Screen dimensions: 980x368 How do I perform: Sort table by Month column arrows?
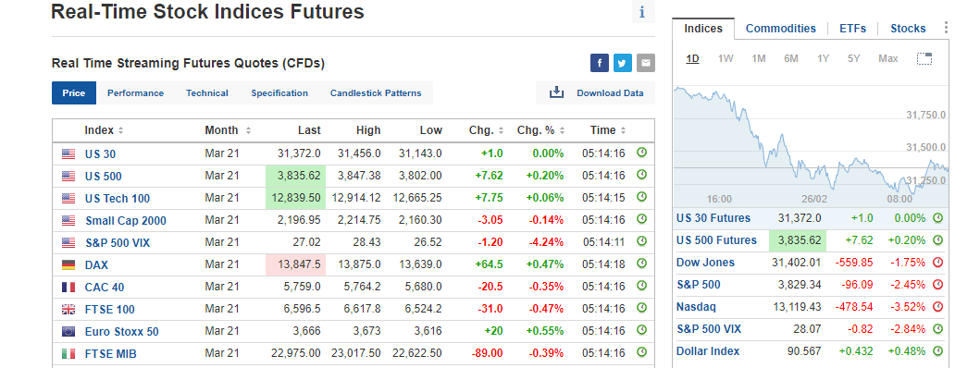pyautogui.click(x=248, y=130)
